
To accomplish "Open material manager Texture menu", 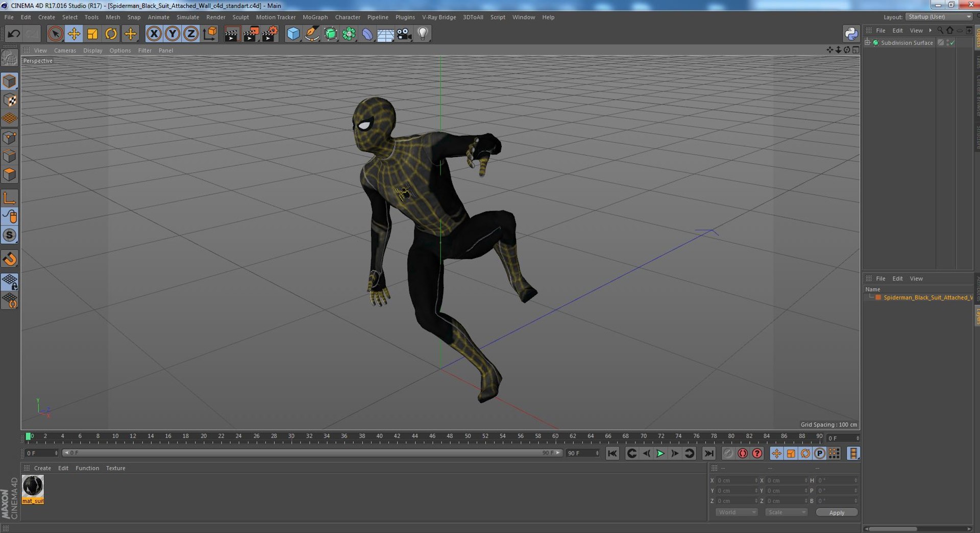I will tap(115, 468).
